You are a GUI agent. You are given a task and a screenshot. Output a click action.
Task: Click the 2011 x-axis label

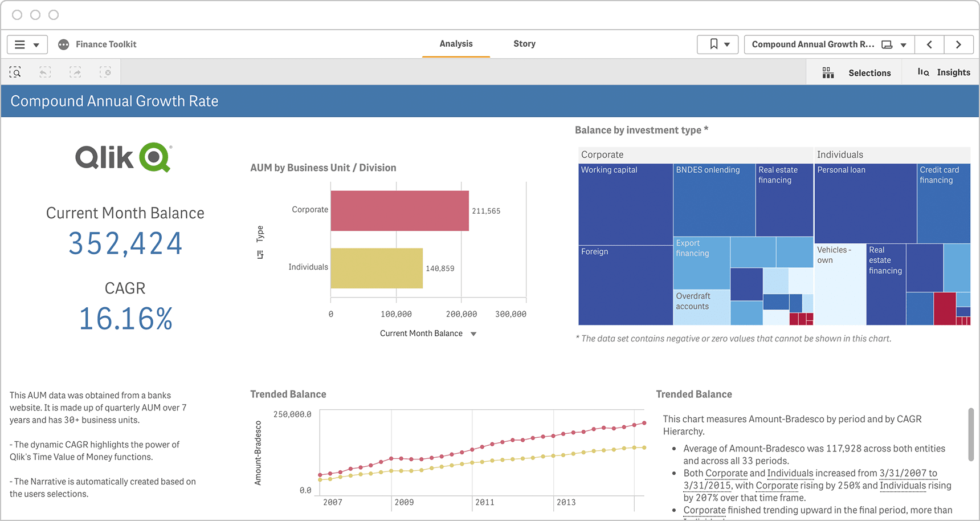pyautogui.click(x=485, y=502)
